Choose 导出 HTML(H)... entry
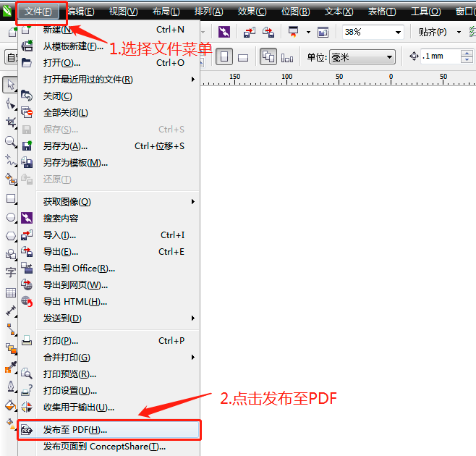Viewport: 476px width, 456px height. click(x=109, y=302)
